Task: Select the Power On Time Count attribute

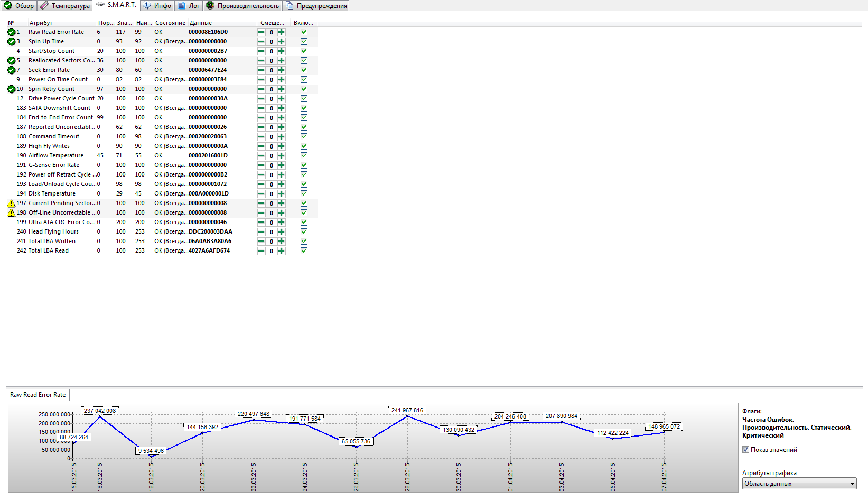Action: point(58,80)
